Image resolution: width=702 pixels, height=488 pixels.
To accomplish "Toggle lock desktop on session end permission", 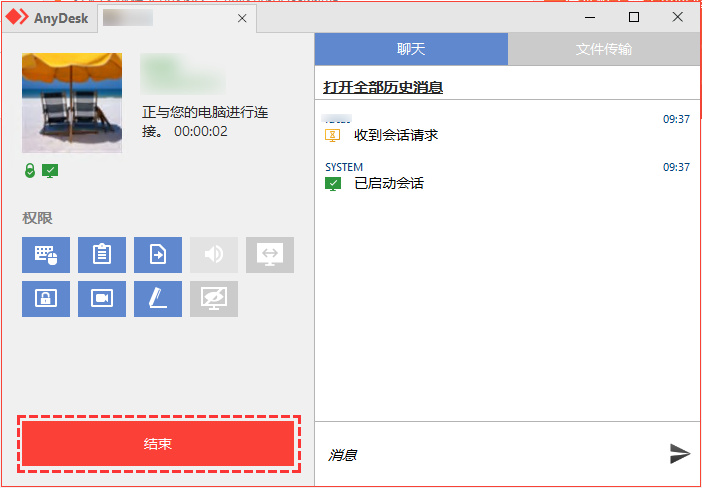I will point(46,299).
